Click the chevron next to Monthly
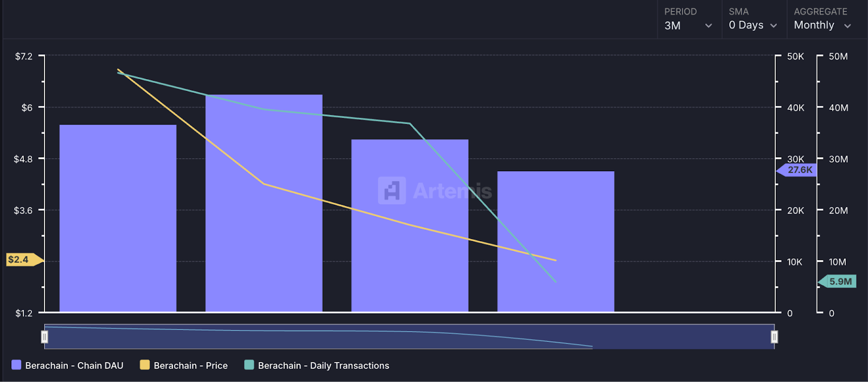The width and height of the screenshot is (868, 382). (x=847, y=26)
